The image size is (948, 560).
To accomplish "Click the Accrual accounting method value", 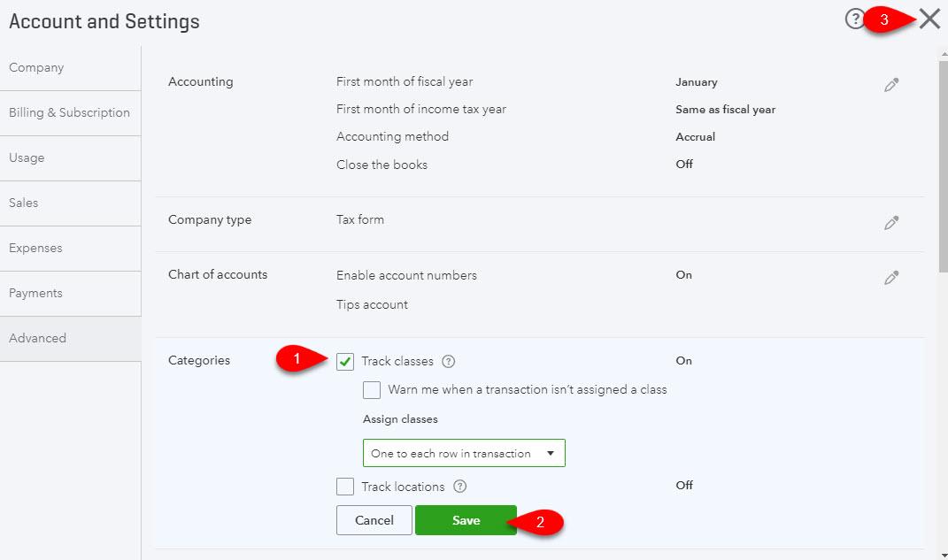I will pos(695,136).
